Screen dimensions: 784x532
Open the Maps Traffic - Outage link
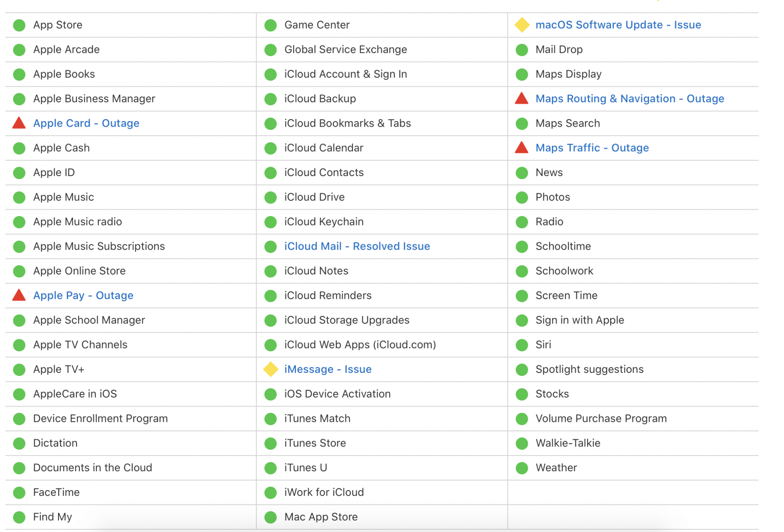tap(592, 148)
